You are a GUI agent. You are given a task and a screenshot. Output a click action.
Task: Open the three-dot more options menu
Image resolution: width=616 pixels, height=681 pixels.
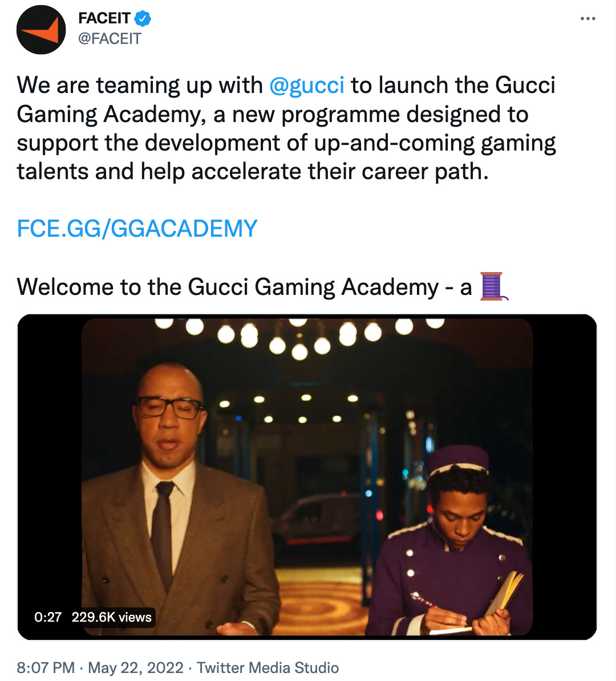point(587,18)
